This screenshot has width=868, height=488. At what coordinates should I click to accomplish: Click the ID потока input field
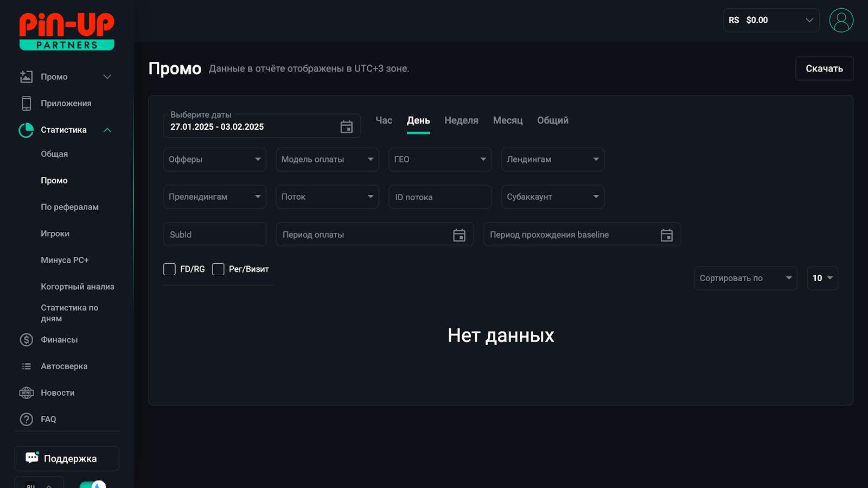[x=439, y=197]
